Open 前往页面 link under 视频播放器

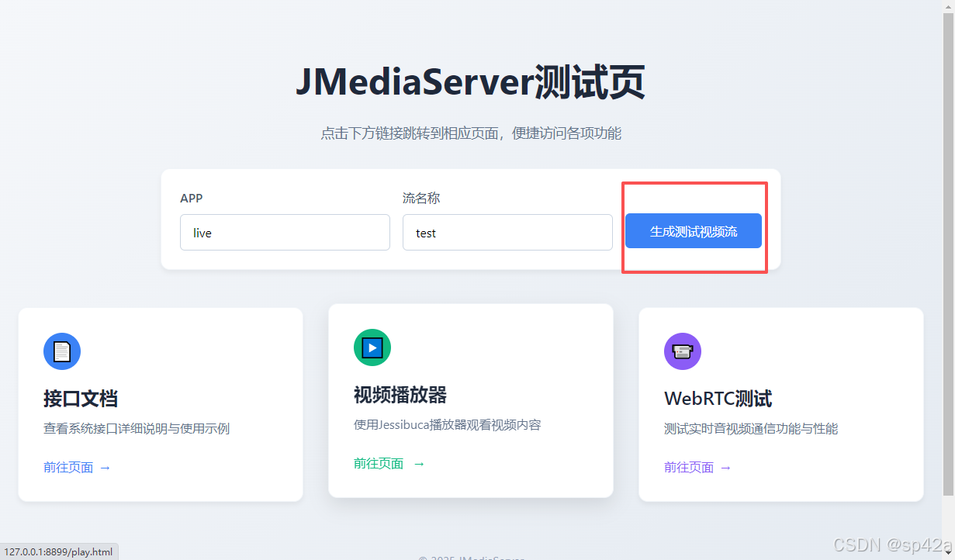point(389,463)
